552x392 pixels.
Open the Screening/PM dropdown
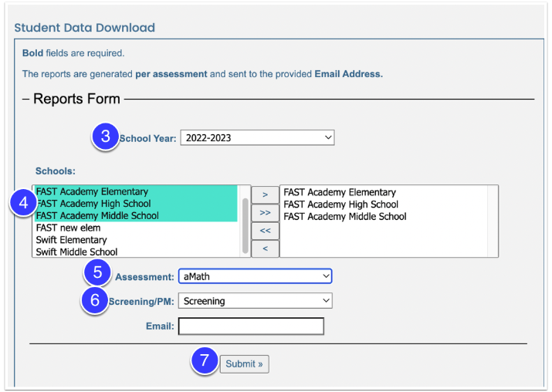pos(255,301)
